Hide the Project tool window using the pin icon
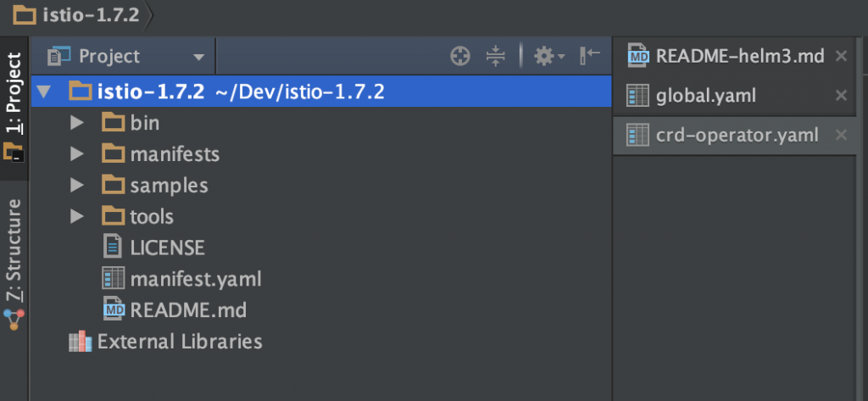This screenshot has width=868, height=401. [x=590, y=57]
